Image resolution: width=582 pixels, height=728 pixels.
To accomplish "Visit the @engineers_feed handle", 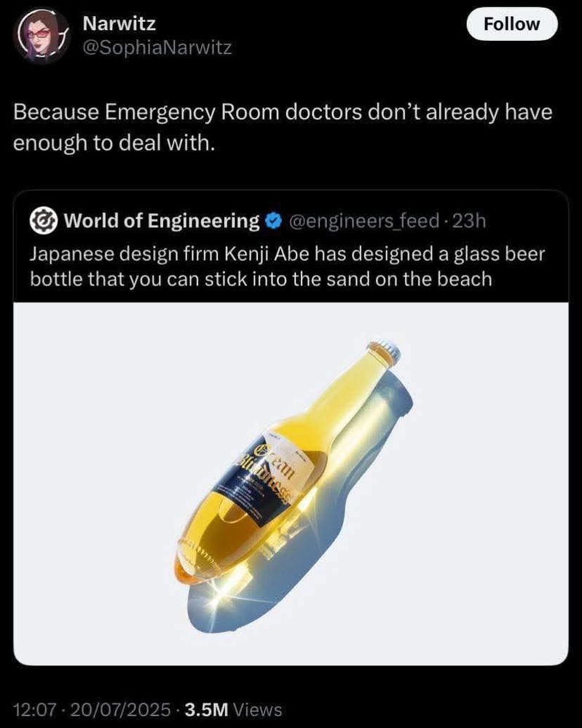I will pyautogui.click(x=365, y=221).
